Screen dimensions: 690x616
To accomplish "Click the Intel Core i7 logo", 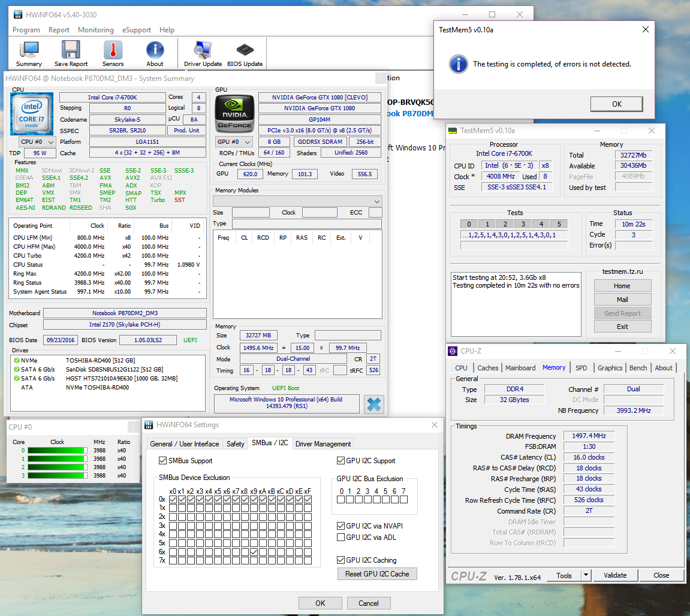I will [32, 113].
